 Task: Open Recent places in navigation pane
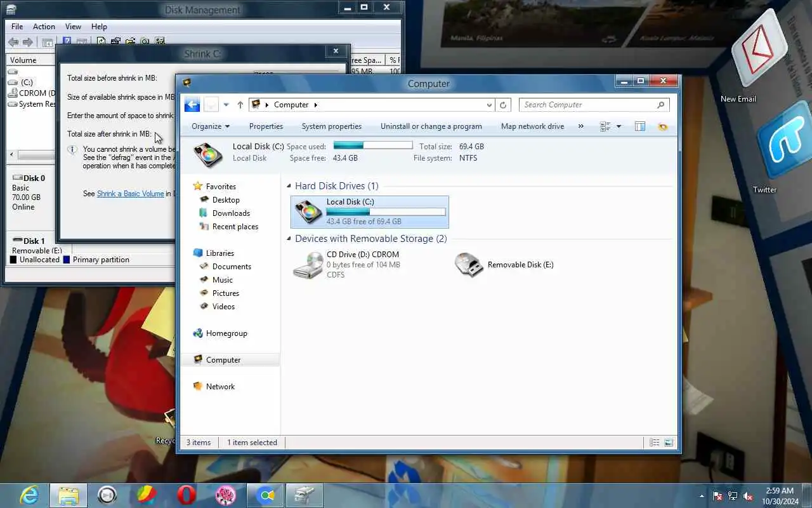point(235,226)
